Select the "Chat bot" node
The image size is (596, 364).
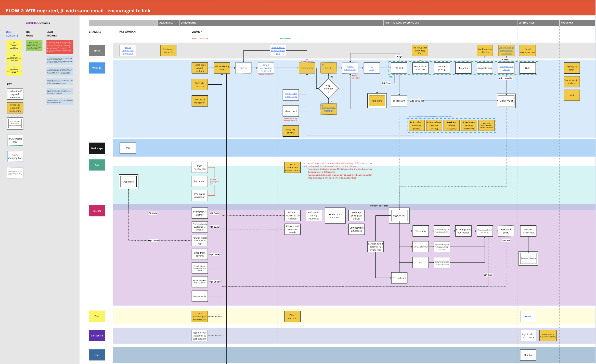pyautogui.click(x=528, y=355)
